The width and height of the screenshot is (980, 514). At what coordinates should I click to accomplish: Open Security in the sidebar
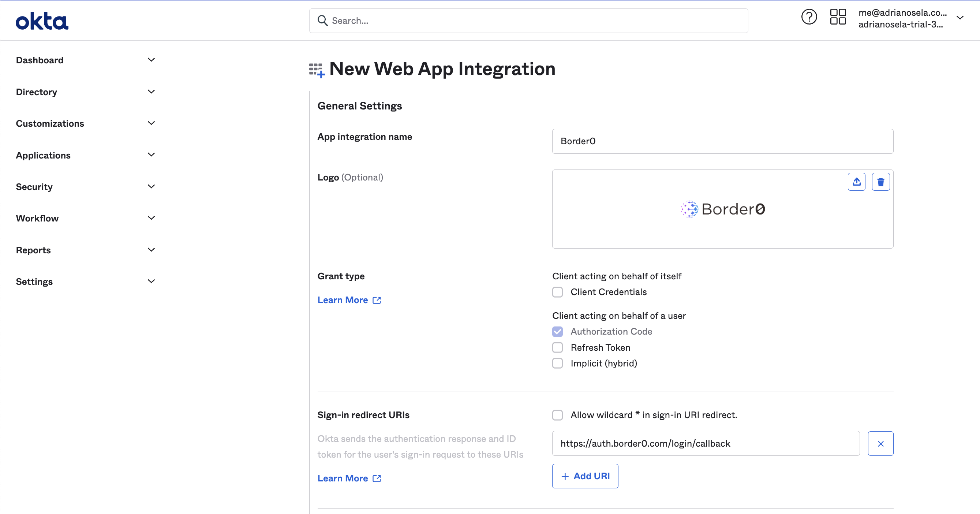coord(34,187)
